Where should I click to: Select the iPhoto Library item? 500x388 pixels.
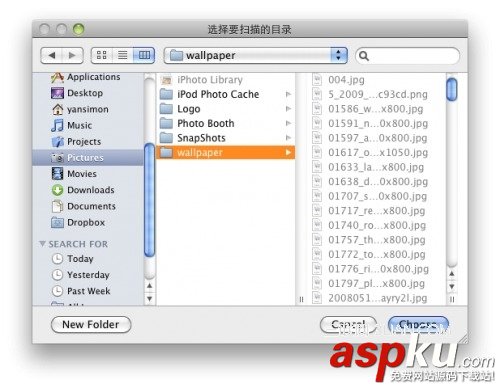click(226, 80)
